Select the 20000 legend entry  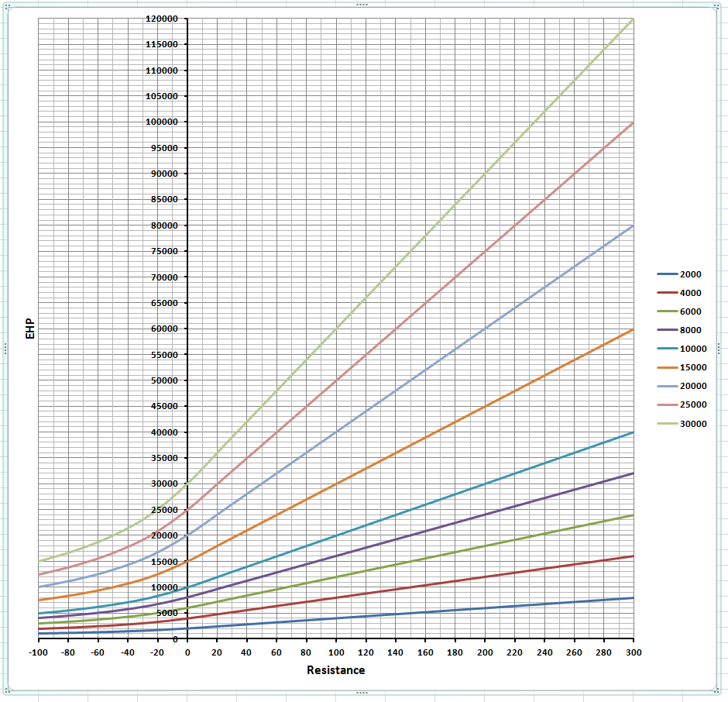(683, 387)
